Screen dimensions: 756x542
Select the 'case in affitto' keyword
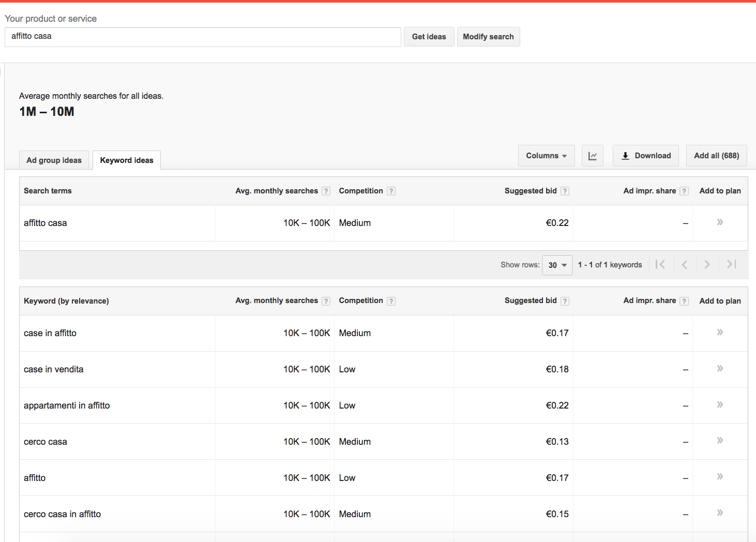point(50,333)
